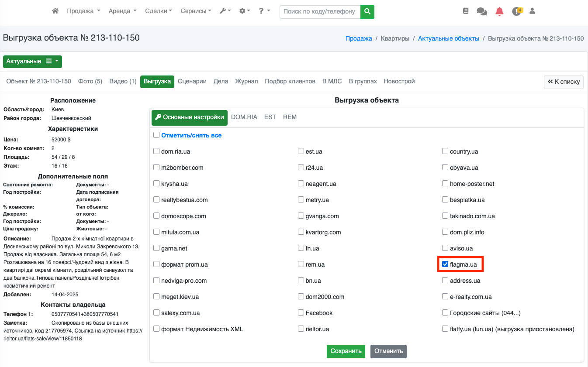Switch to the Фото (5) tab

click(90, 82)
